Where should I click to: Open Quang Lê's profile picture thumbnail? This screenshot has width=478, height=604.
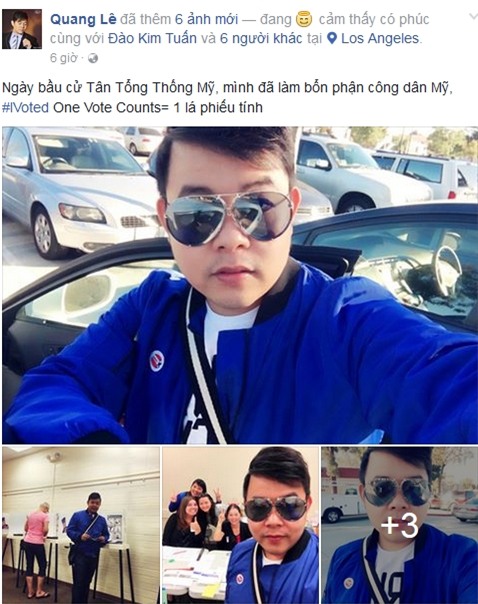[x=22, y=29]
